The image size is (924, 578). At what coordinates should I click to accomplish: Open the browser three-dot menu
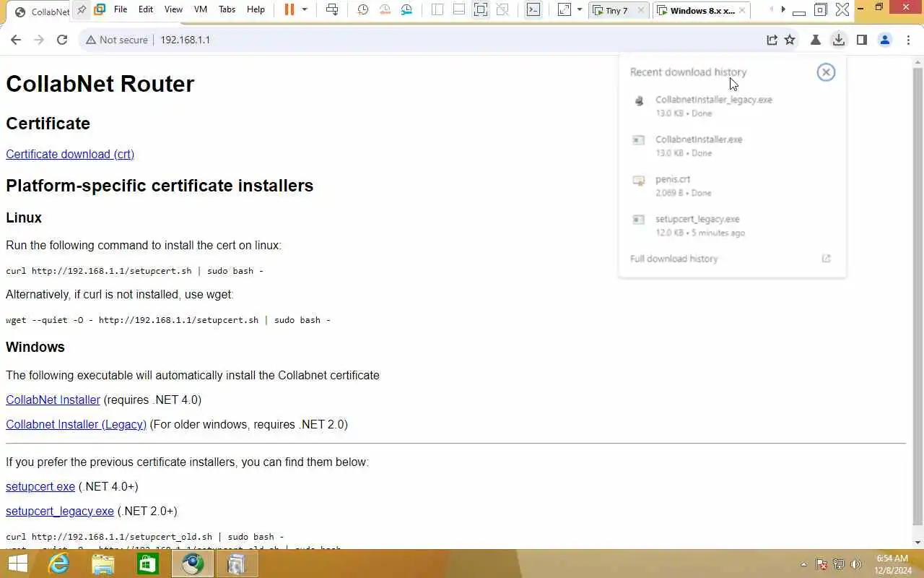[908, 40]
